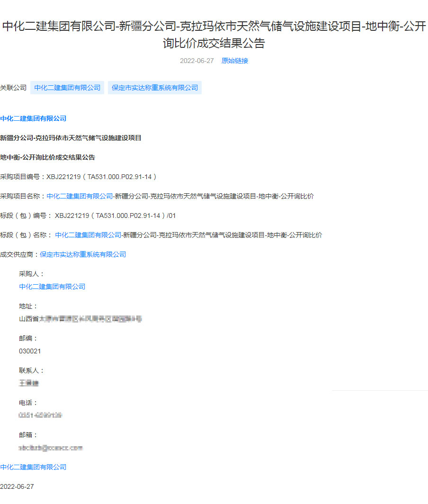Open 成交供应商 link 保定市实达称重系统有限公司
Image resolution: width=428 pixels, height=504 pixels.
point(83,254)
